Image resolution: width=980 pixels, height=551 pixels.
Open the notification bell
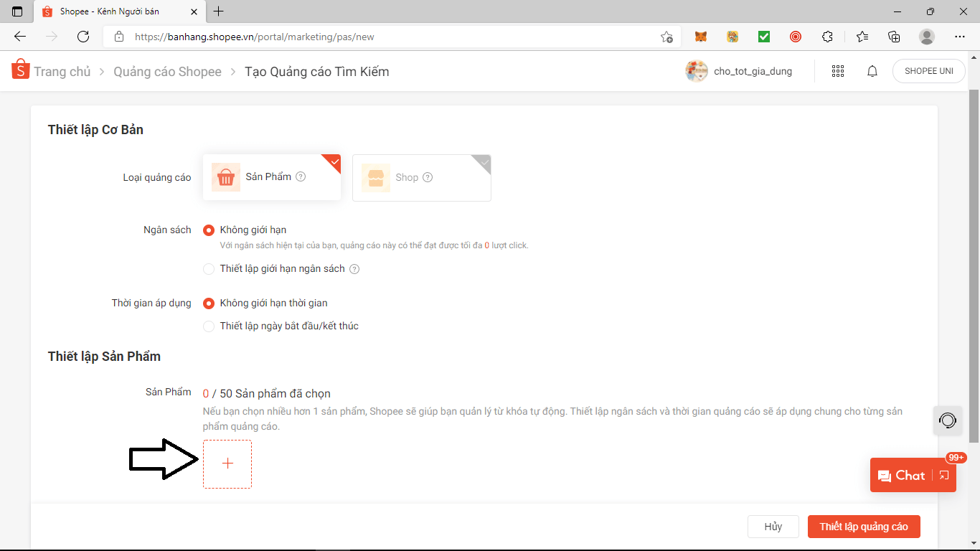coord(872,71)
